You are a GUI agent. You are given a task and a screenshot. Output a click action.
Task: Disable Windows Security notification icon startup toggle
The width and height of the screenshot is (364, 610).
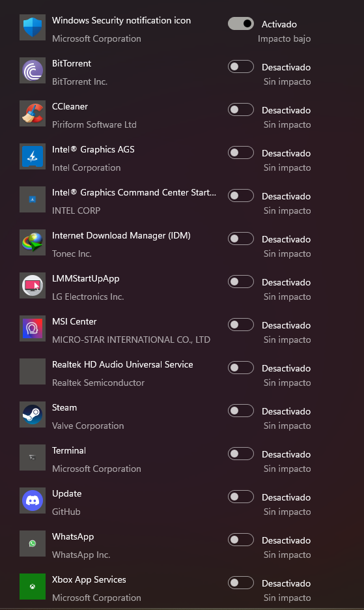pyautogui.click(x=241, y=23)
